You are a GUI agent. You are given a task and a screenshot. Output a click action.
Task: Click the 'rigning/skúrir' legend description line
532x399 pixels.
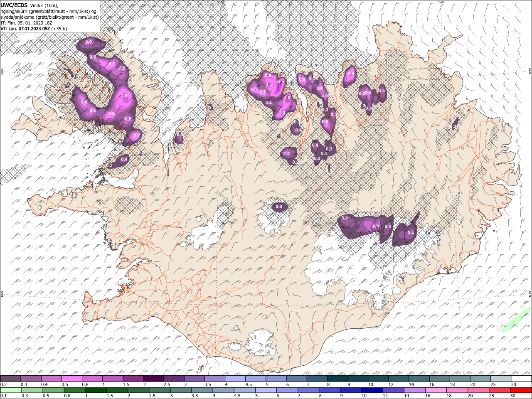click(48, 11)
